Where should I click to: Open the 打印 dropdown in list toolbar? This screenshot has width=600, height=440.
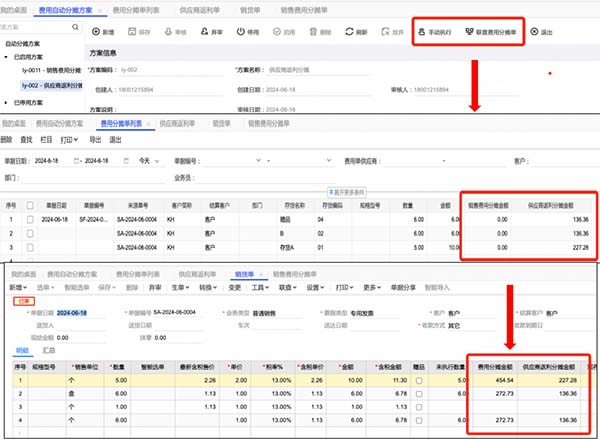pyautogui.click(x=69, y=141)
